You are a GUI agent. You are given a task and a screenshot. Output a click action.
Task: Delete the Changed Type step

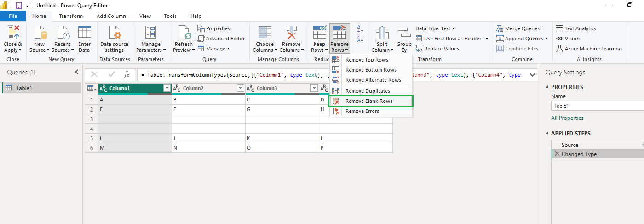point(557,154)
